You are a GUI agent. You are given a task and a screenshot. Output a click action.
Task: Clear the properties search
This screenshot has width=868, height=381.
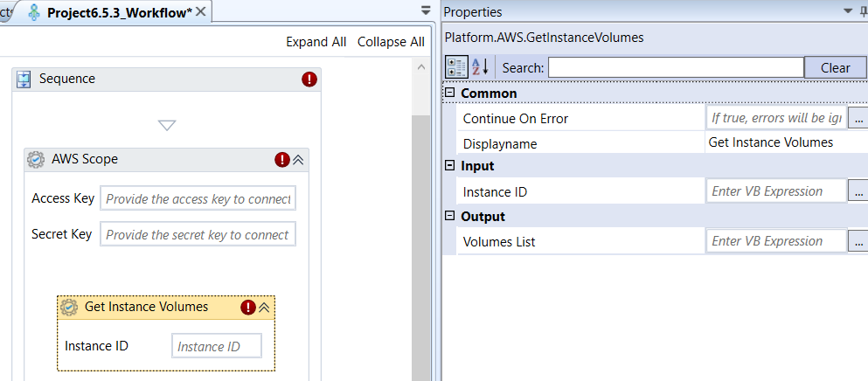(835, 67)
